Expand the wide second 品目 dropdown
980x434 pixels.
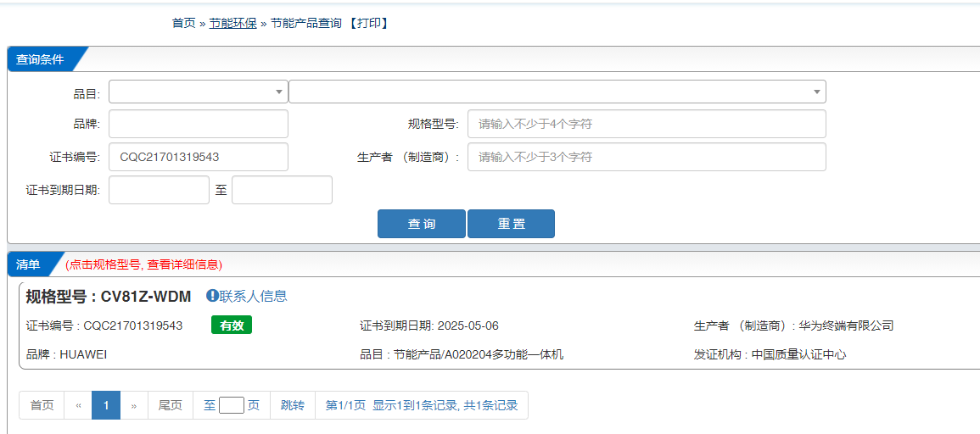pos(557,92)
